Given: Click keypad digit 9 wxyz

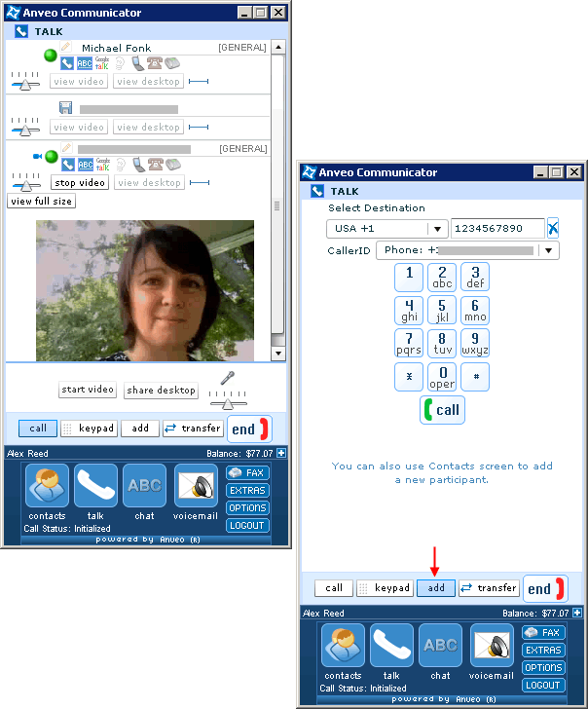Looking at the screenshot, I should [x=475, y=344].
